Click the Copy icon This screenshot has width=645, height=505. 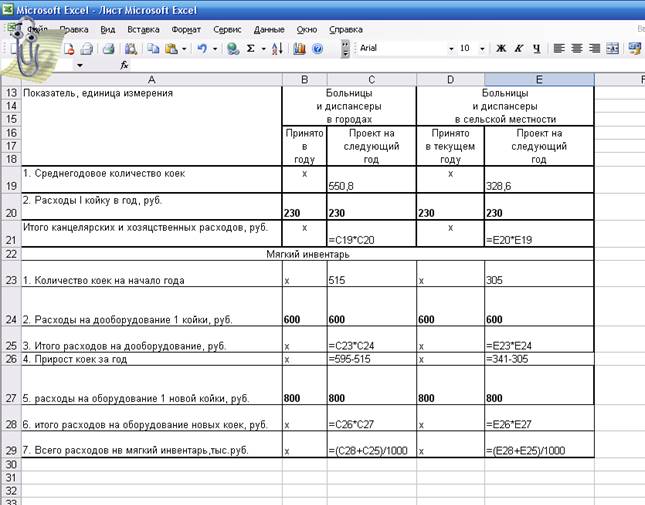click(153, 49)
